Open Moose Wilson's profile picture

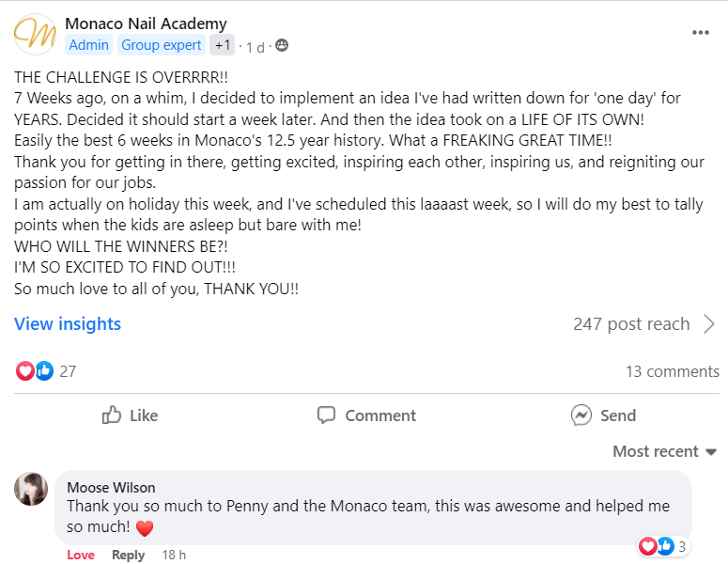32,490
